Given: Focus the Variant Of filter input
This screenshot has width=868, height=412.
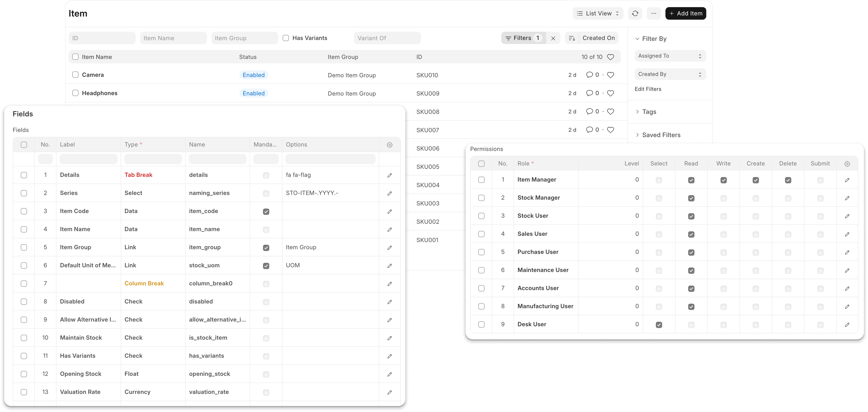Looking at the screenshot, I should (387, 38).
